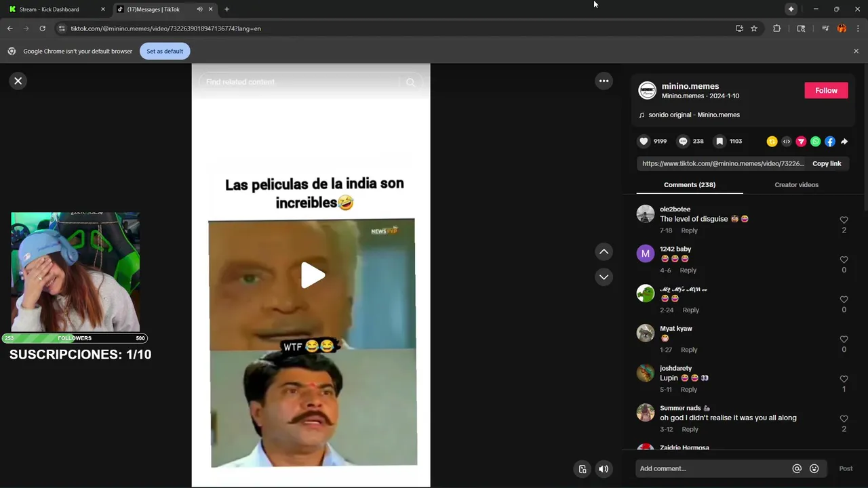Bookmark page with star icon

coord(754,28)
